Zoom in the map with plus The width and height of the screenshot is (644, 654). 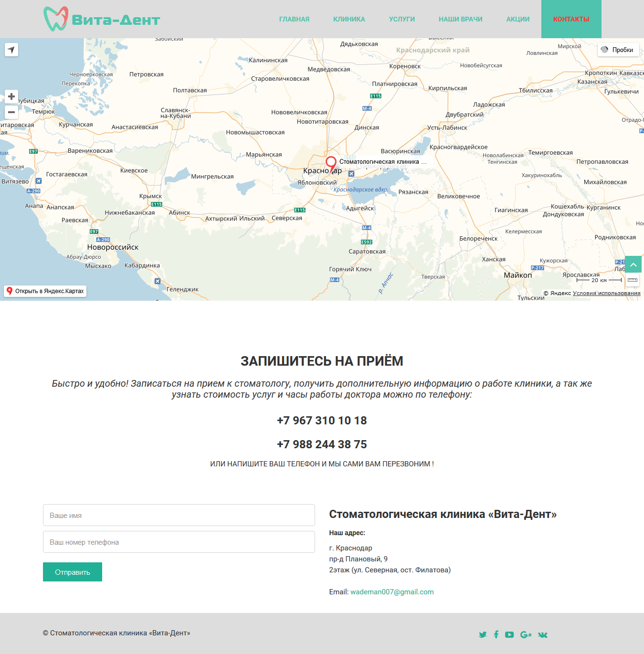[x=11, y=96]
